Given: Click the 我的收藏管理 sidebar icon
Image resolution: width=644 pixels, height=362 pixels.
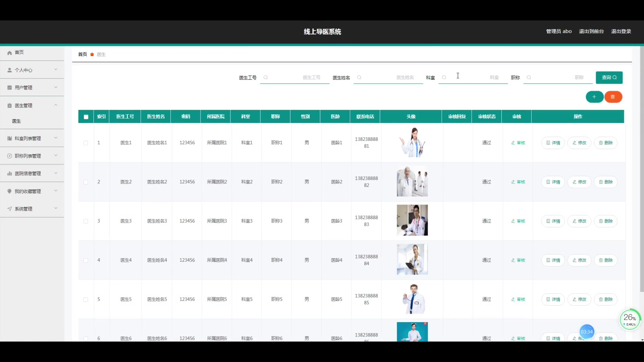Looking at the screenshot, I should (x=9, y=191).
